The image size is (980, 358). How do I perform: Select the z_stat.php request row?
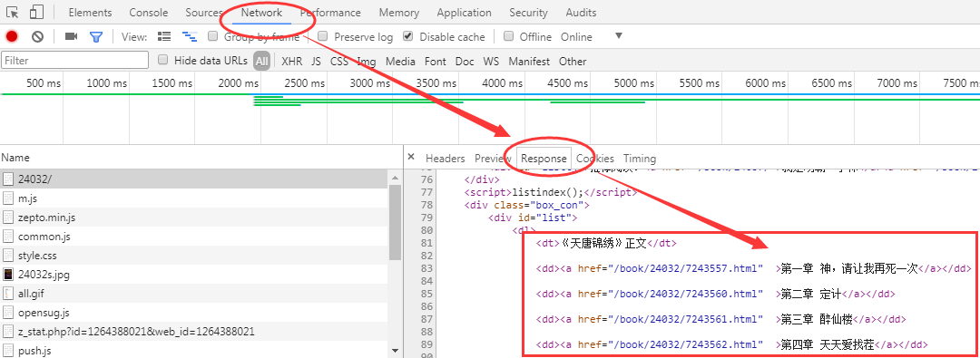click(x=194, y=331)
